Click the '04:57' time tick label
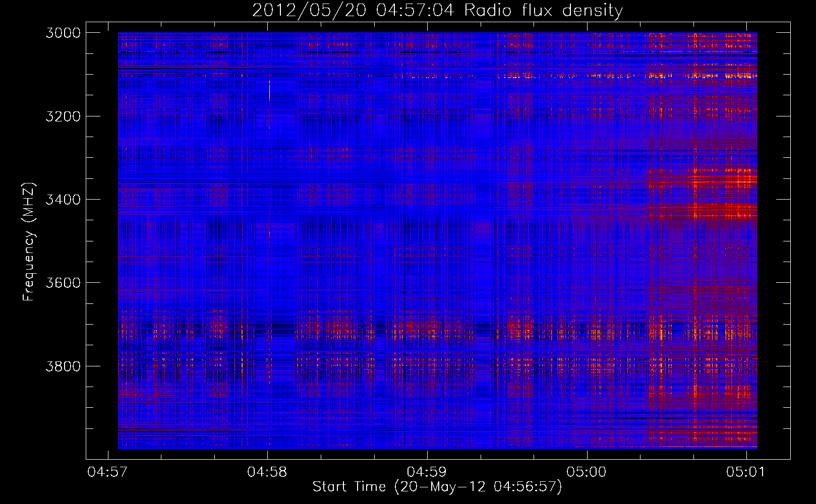This screenshot has width=816, height=504. point(107,472)
